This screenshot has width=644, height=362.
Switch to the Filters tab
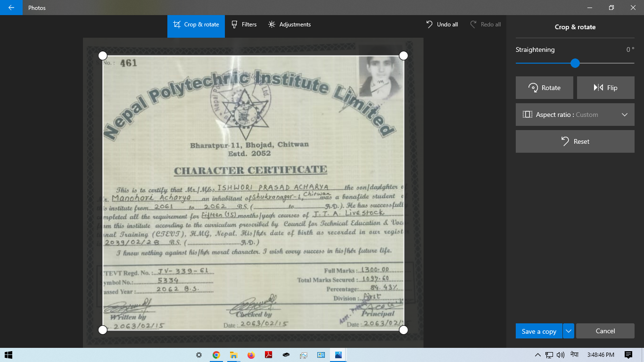coord(244,25)
